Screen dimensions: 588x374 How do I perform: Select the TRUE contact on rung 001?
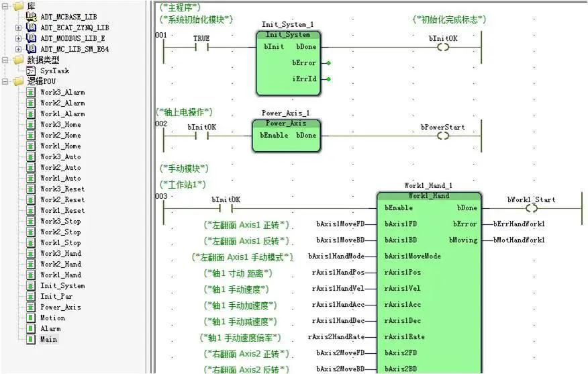coord(201,47)
